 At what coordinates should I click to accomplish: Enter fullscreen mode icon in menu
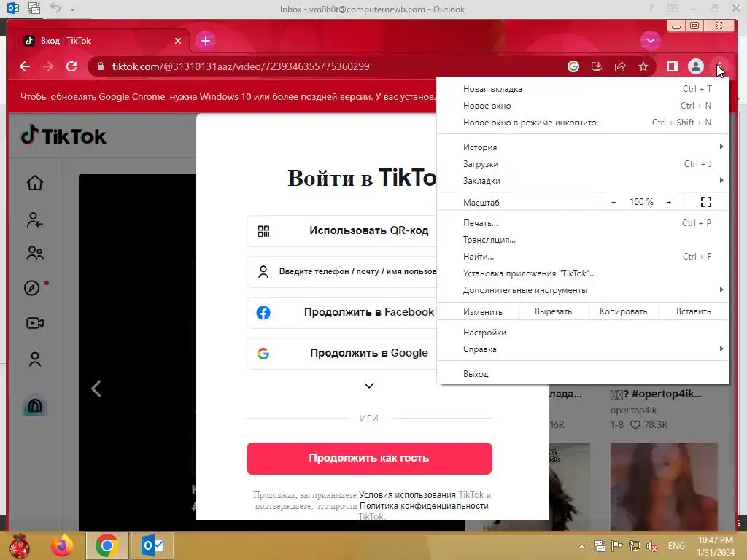[706, 203]
